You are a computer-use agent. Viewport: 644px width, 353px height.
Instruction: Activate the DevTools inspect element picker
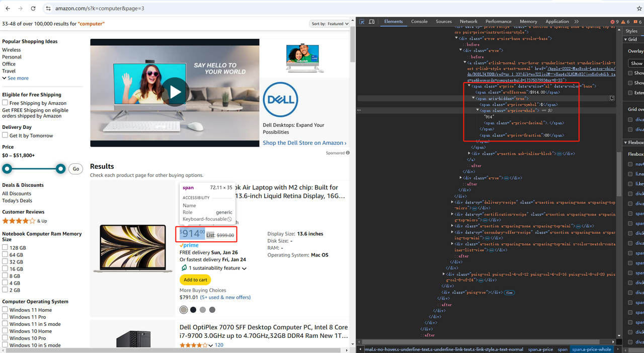[362, 22]
